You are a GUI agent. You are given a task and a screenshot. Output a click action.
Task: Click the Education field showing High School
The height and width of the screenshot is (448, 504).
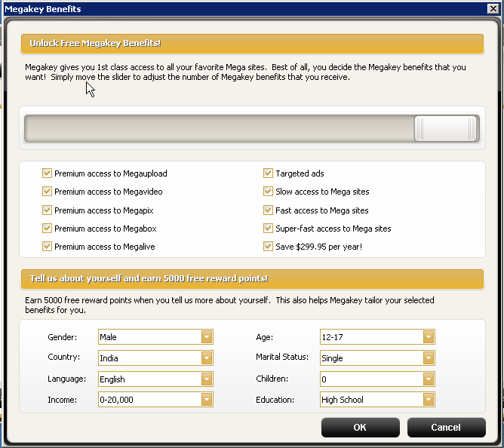[377, 400]
